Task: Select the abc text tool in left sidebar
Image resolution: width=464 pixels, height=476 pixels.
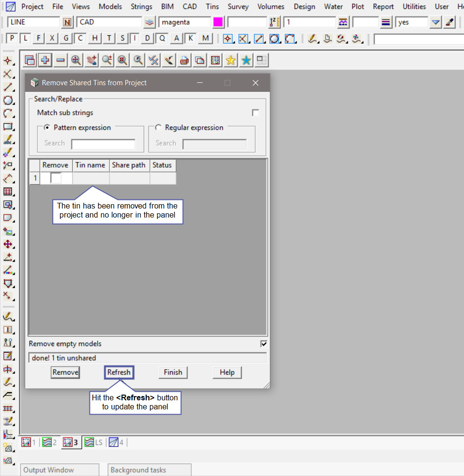Action: (8, 139)
